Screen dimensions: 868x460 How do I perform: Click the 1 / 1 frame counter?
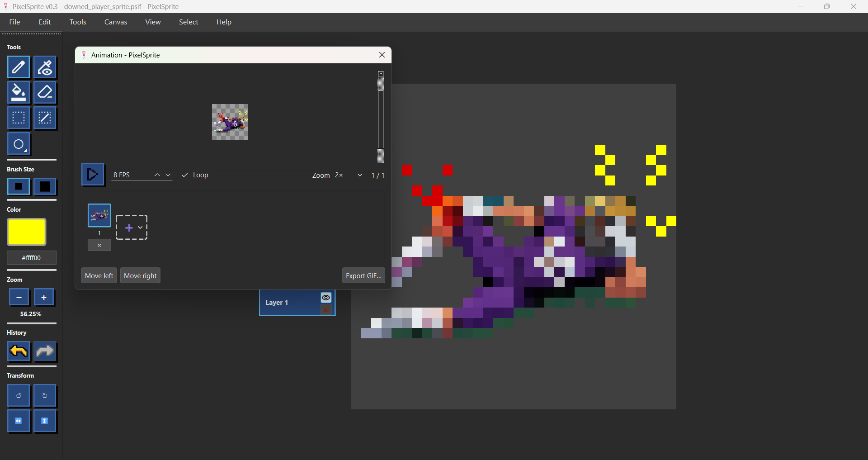[x=378, y=175]
